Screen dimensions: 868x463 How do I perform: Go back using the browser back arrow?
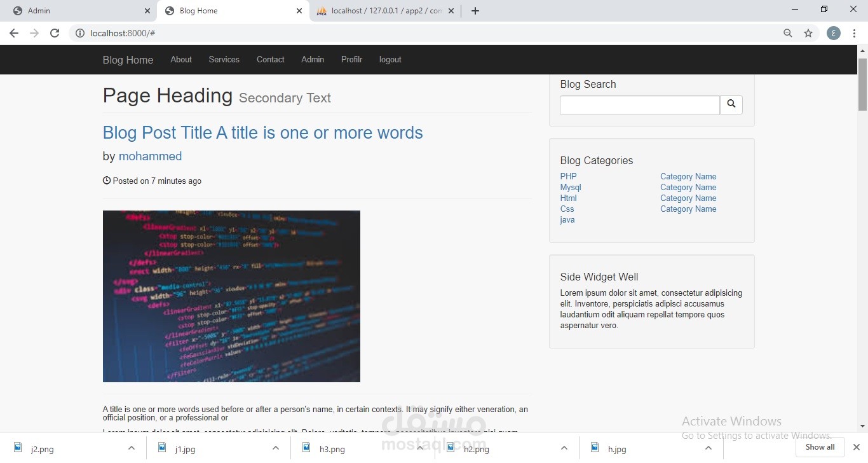[x=14, y=33]
